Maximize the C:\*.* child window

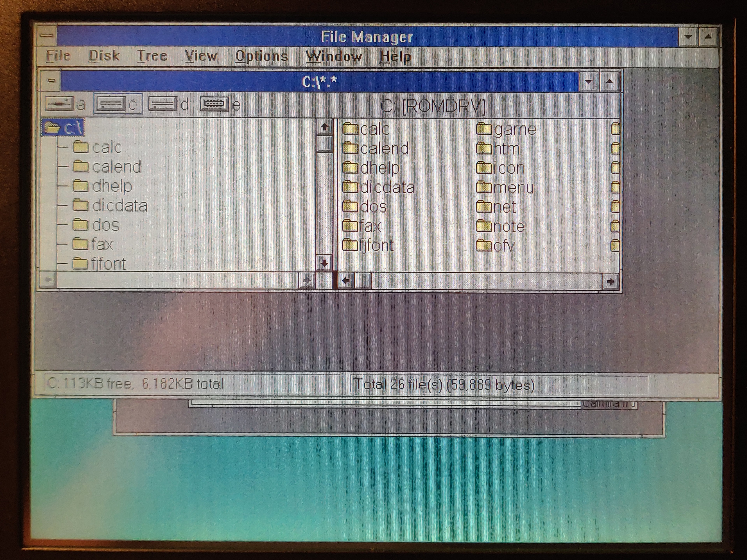[x=609, y=82]
